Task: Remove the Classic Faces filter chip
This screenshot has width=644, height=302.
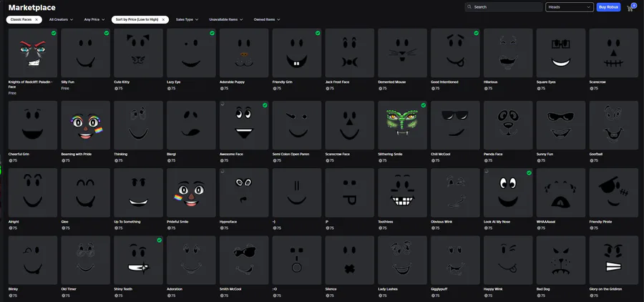Action: [36, 19]
